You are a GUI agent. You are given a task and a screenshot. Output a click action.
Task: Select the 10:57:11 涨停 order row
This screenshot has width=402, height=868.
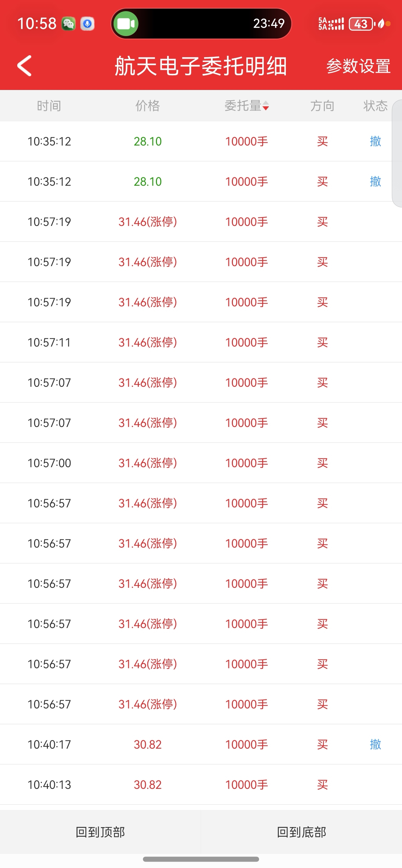(x=201, y=342)
